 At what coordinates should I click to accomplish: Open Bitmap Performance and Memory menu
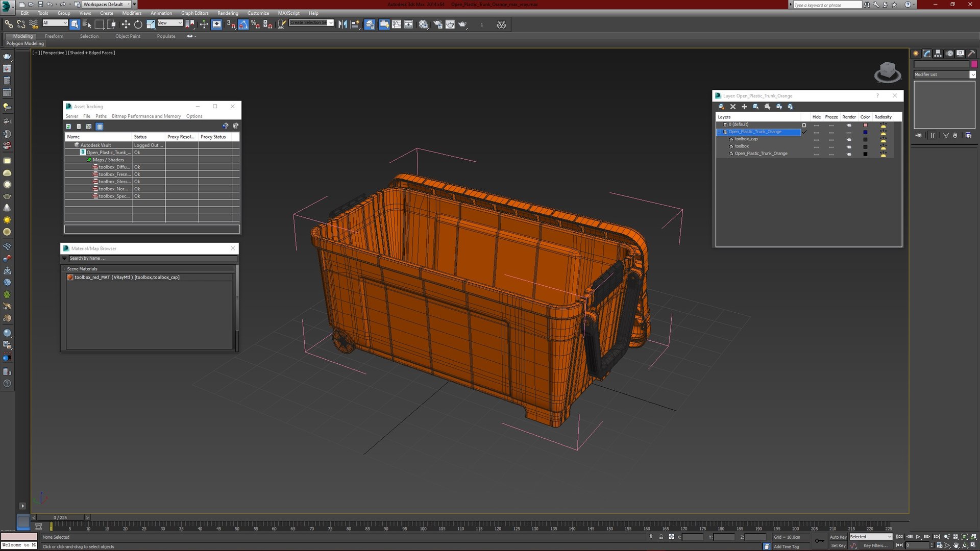(146, 116)
